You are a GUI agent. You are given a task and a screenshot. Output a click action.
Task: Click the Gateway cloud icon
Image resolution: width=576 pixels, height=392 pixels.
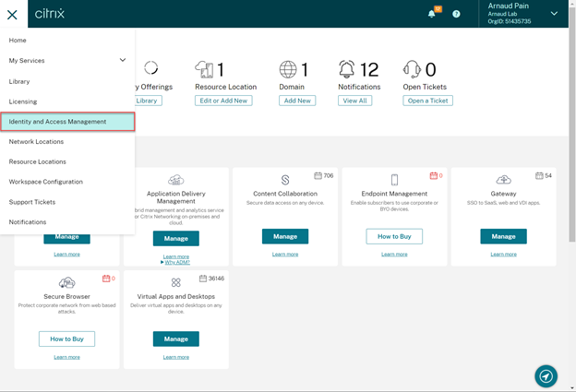[x=503, y=180]
